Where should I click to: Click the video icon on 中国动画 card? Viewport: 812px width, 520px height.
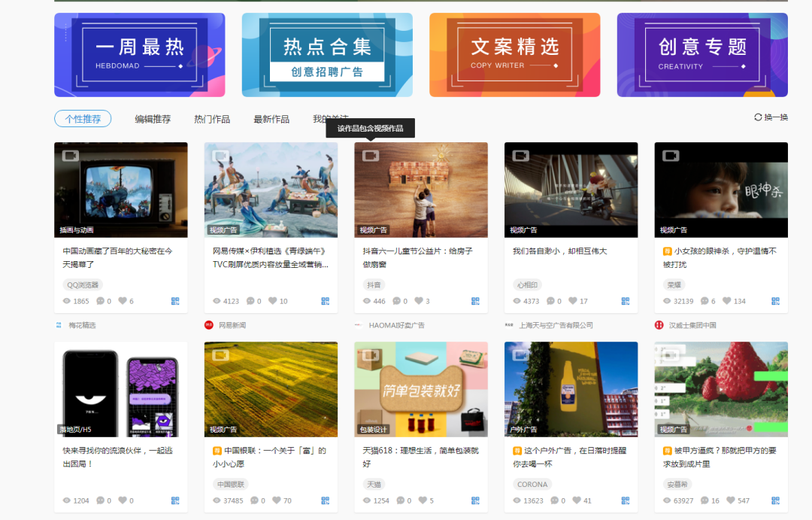pyautogui.click(x=71, y=156)
